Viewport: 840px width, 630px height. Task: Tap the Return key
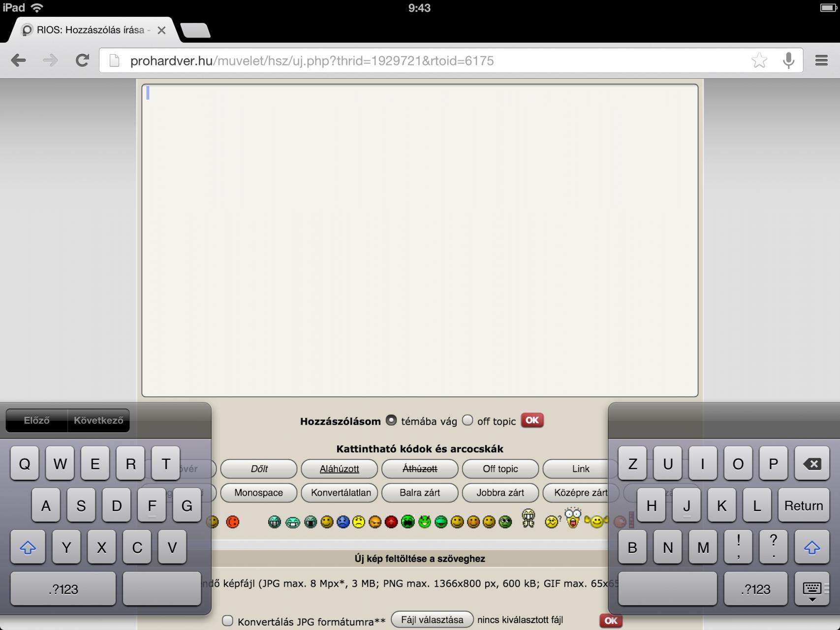pos(804,505)
